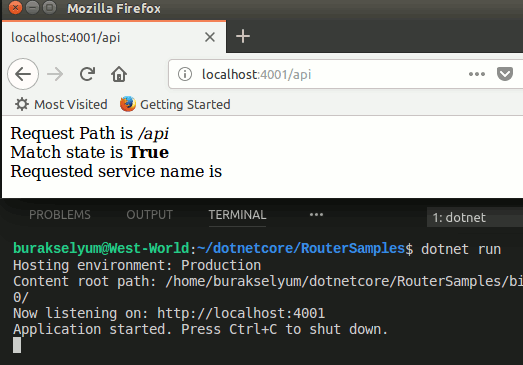Show site information icon in address bar

185,74
